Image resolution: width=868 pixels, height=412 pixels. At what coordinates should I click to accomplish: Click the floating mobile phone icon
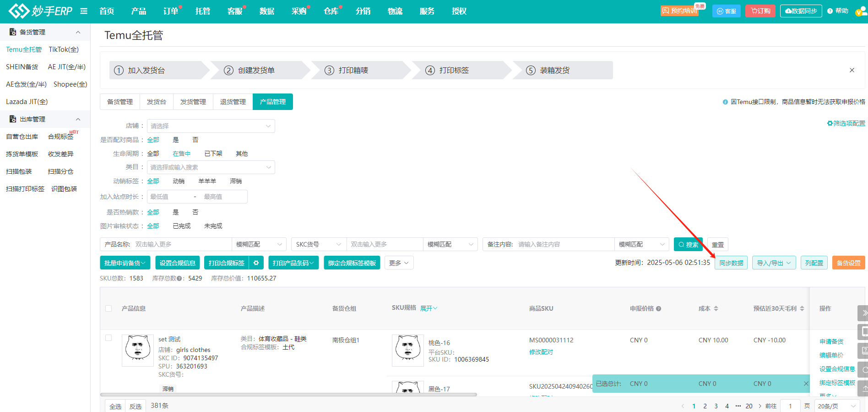coord(863,332)
